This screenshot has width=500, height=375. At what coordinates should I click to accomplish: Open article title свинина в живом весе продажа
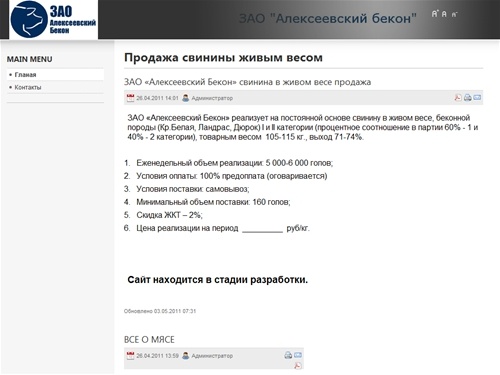(x=247, y=82)
